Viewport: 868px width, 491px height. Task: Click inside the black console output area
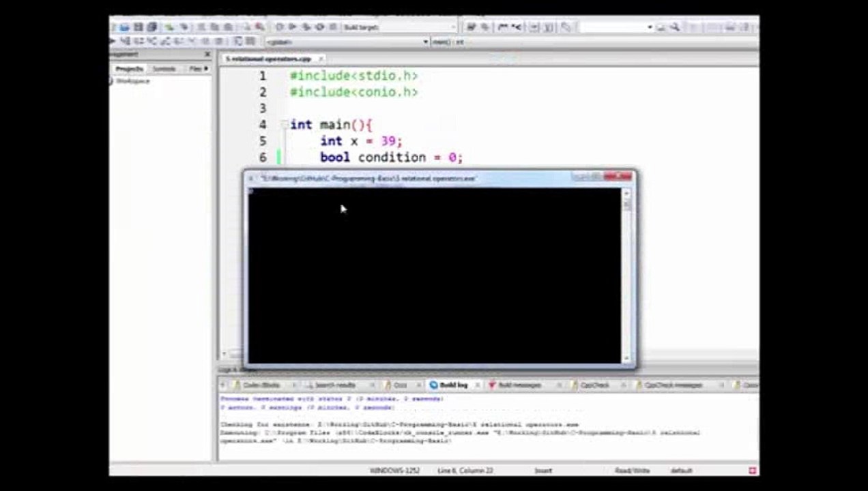click(435, 276)
